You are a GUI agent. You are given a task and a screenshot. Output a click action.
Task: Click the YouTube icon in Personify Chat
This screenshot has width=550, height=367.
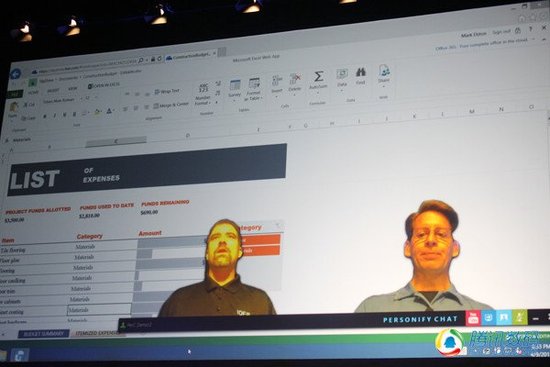(473, 318)
